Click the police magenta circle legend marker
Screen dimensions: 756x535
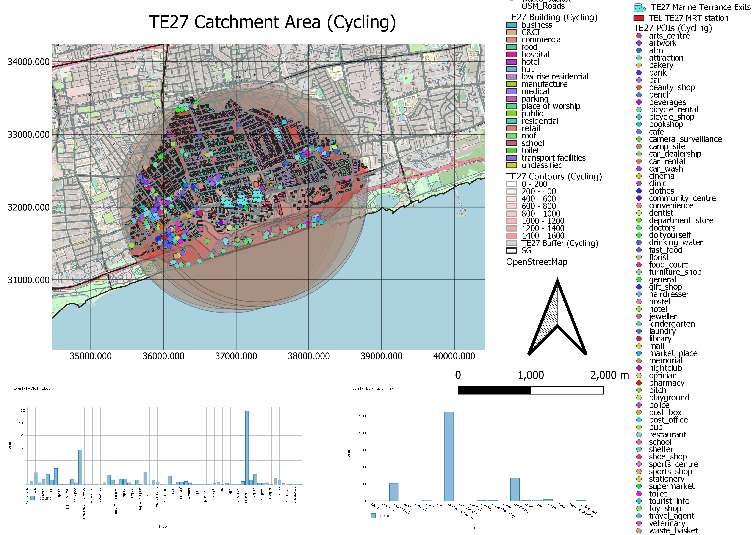coord(639,405)
